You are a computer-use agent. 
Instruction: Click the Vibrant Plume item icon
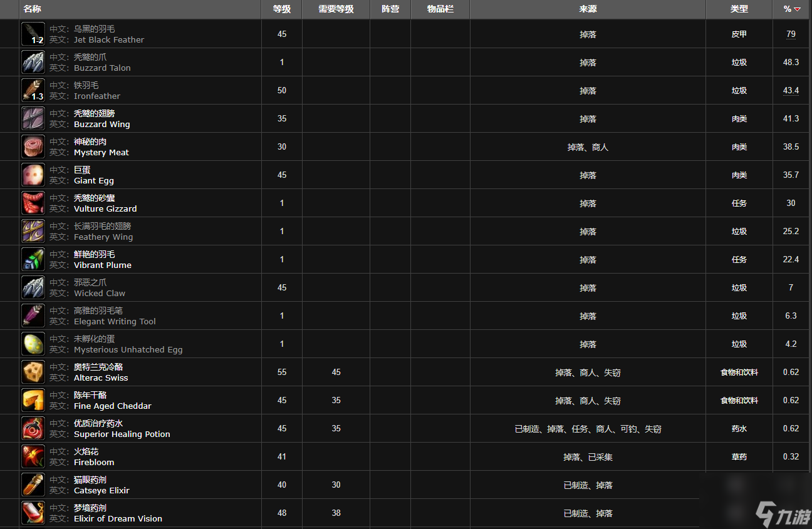pos(33,260)
